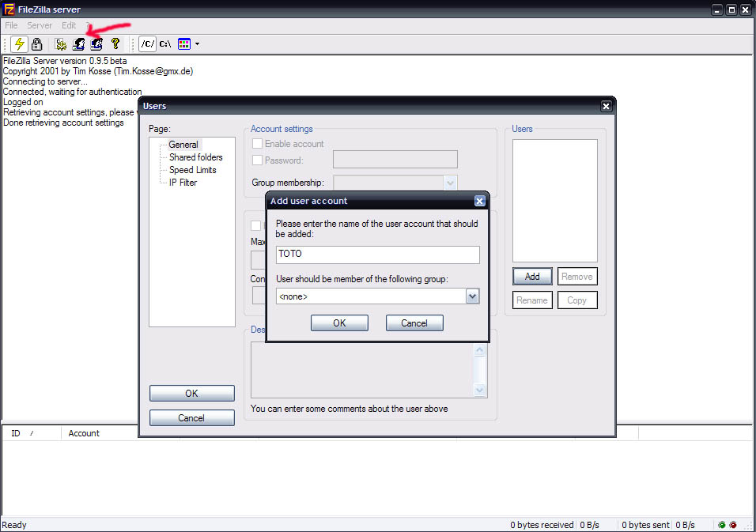
Task: Click the Remove user button
Action: (577, 277)
